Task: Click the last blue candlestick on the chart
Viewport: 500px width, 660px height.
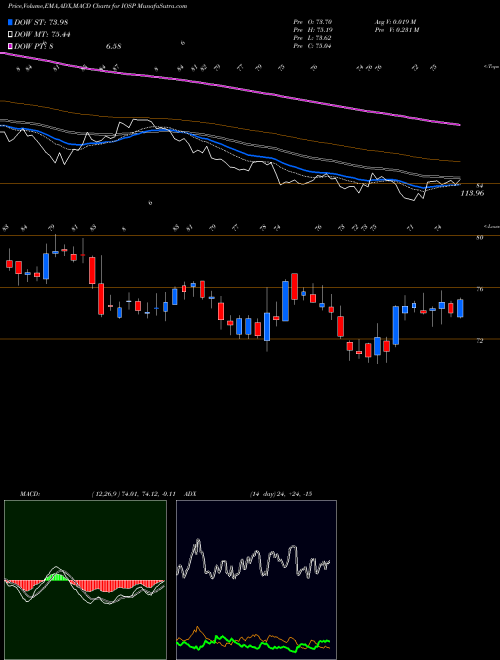Action: click(x=460, y=308)
